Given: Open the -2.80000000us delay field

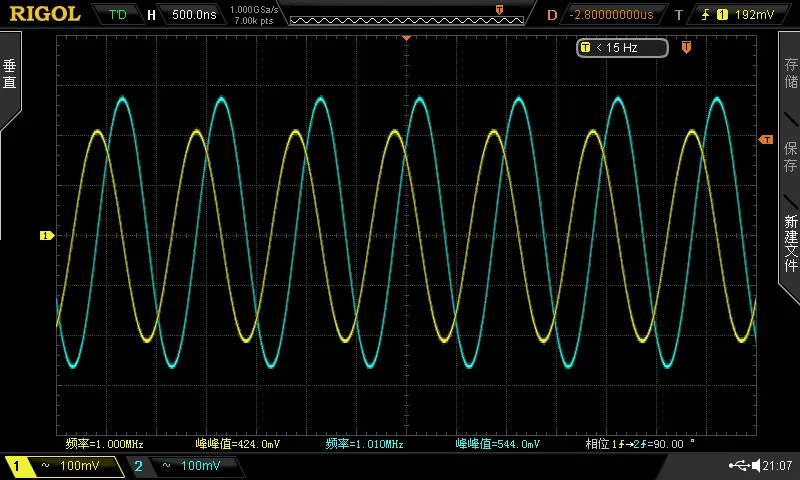Looking at the screenshot, I should click(x=612, y=14).
